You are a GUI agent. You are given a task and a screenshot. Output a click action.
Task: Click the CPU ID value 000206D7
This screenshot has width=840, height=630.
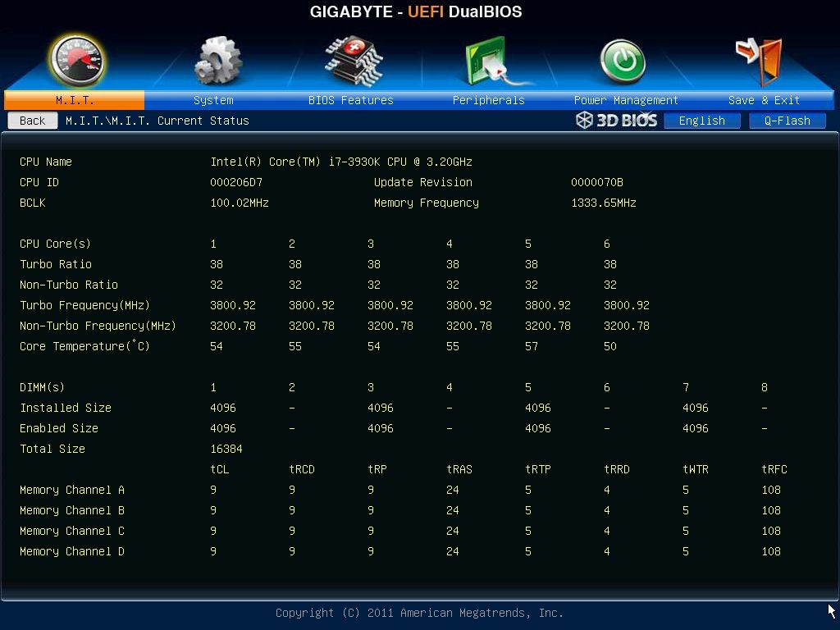(236, 182)
